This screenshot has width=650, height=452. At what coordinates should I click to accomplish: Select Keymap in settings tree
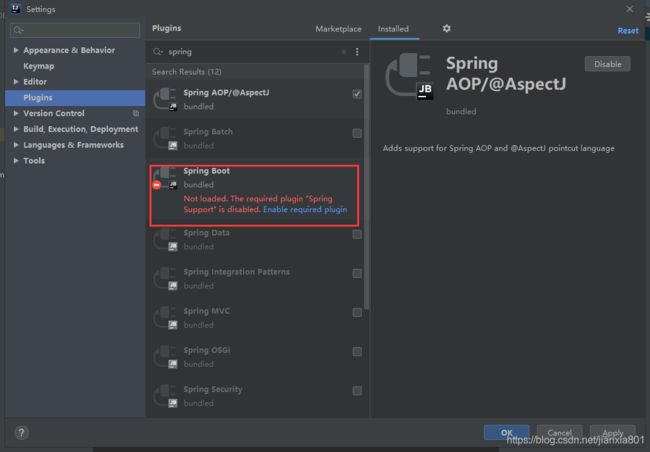[39, 66]
